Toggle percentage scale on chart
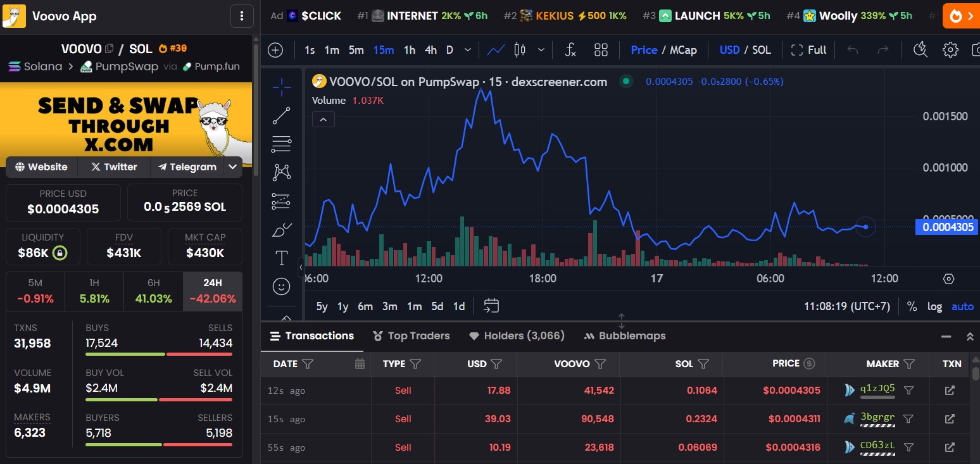The height and width of the screenshot is (464, 980). (912, 306)
